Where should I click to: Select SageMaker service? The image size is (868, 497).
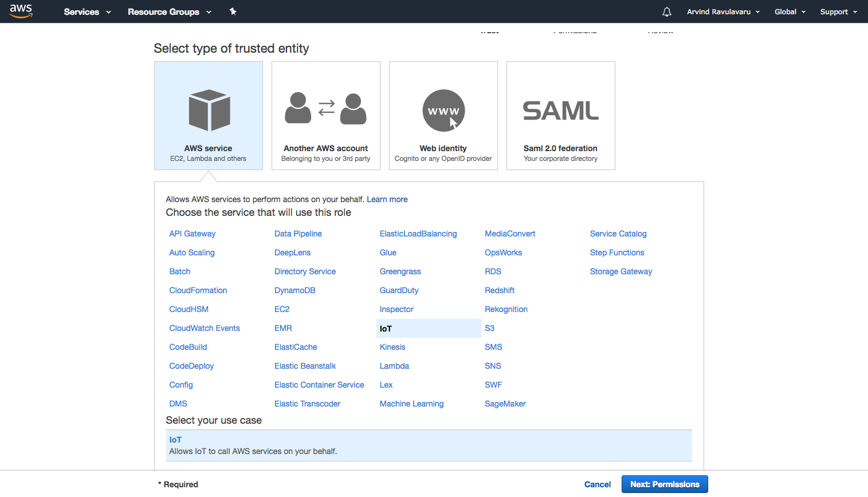505,404
